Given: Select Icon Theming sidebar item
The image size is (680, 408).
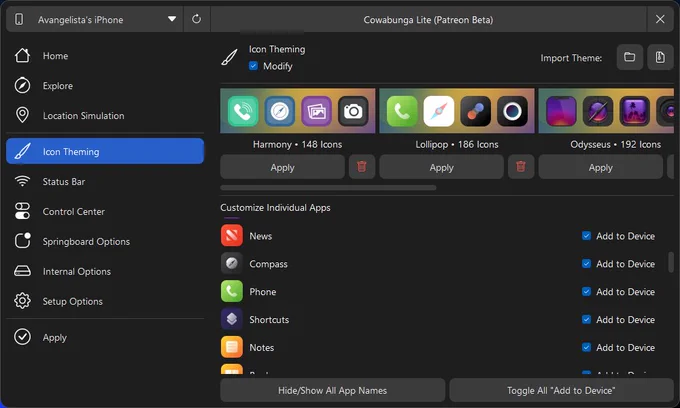Looking at the screenshot, I should [x=105, y=151].
